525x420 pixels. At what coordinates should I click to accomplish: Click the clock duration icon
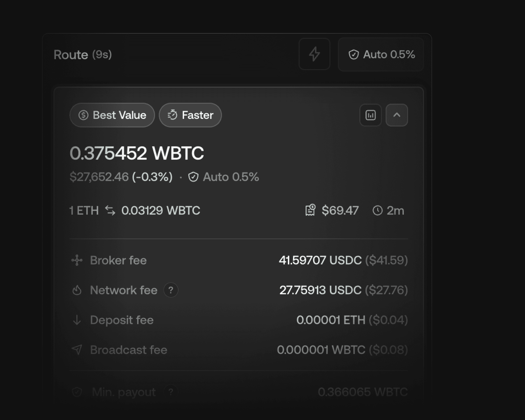377,211
